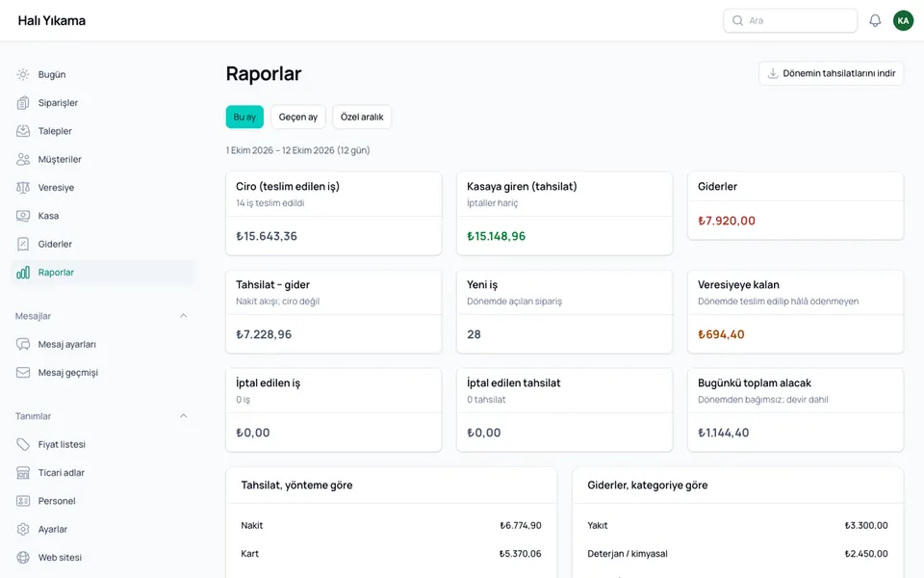924x578 pixels.
Task: Click the Mesaj ayarları chat icon
Action: [23, 345]
